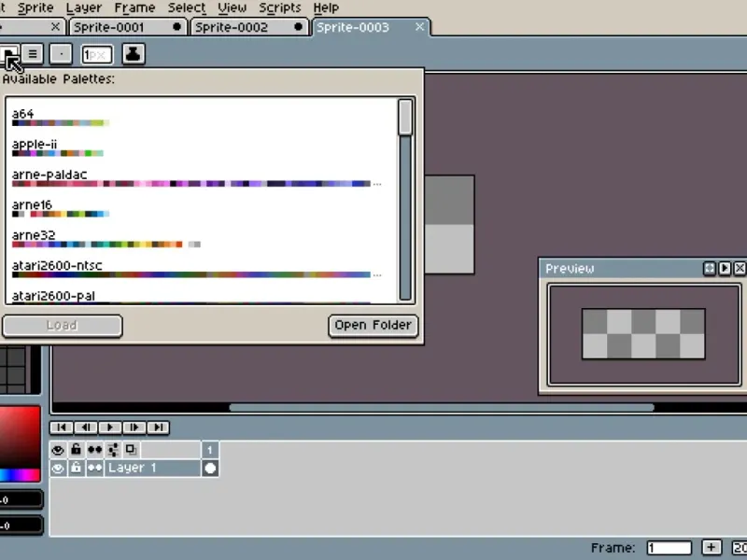
Task: Go to the first frame
Action: tap(62, 427)
